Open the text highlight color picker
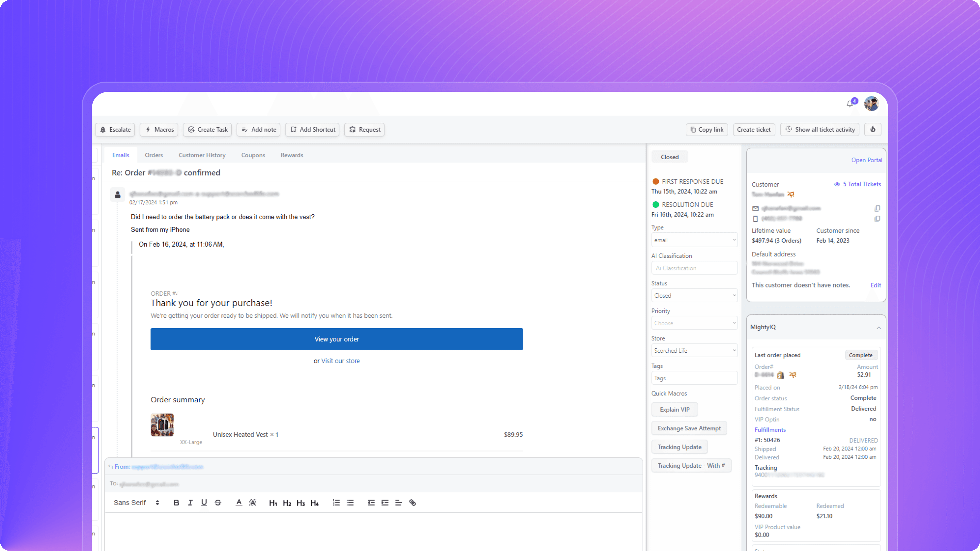 click(252, 503)
